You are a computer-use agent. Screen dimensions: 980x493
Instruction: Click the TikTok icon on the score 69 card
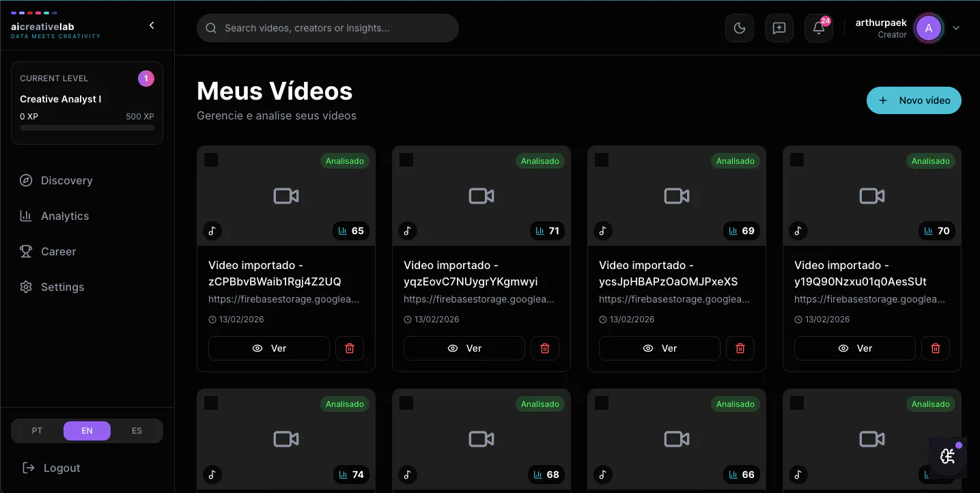coord(603,231)
